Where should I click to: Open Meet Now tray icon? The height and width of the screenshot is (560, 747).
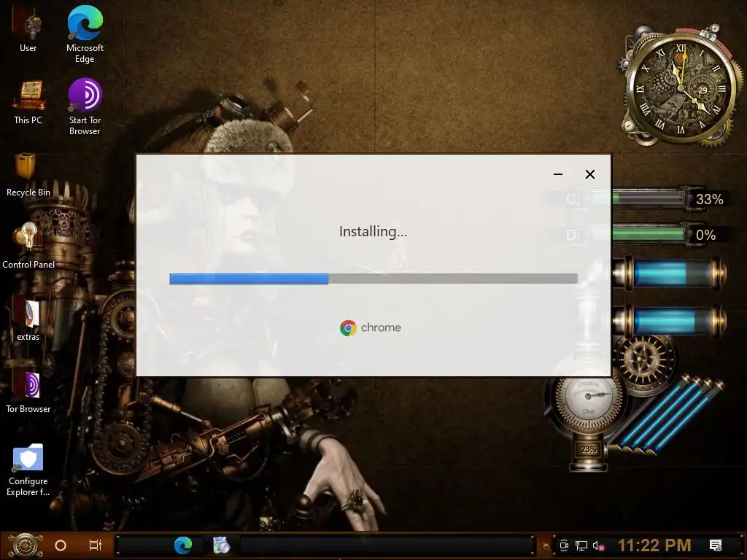(564, 545)
